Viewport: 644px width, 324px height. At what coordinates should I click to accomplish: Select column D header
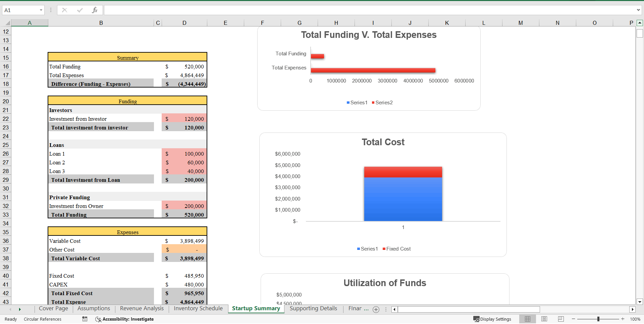click(184, 23)
